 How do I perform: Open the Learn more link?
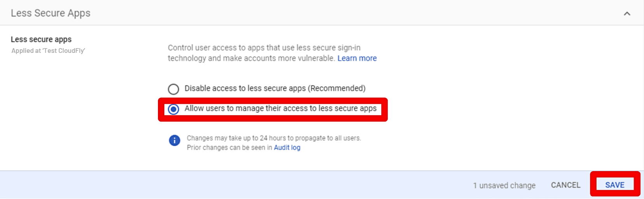click(357, 58)
